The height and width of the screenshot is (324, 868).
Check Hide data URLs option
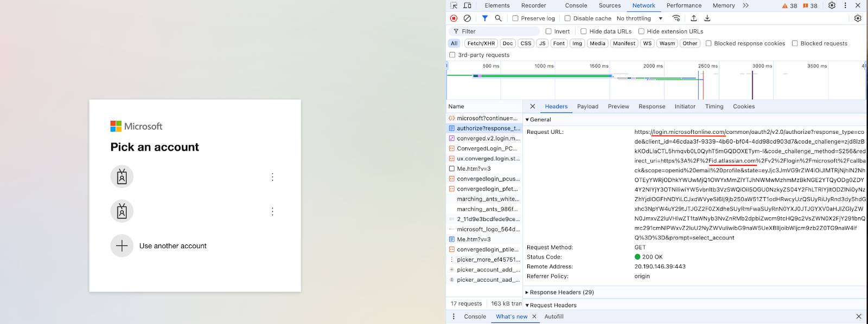tap(584, 31)
